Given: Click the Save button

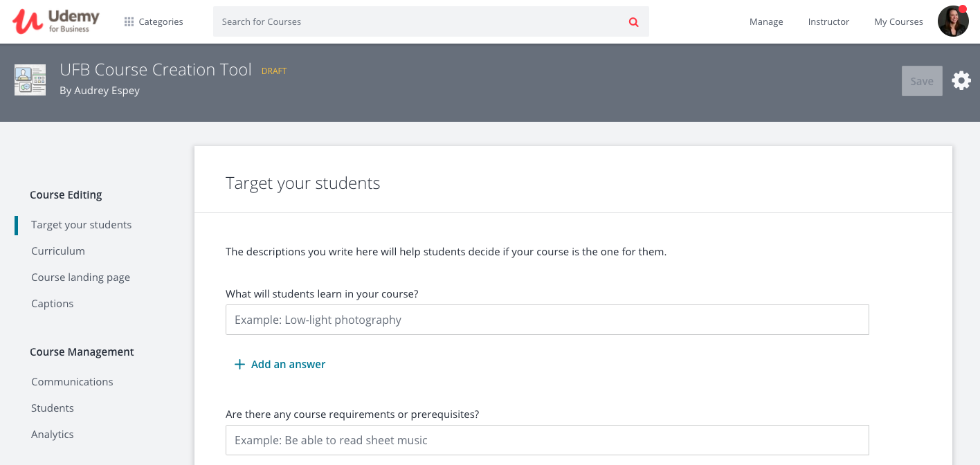Looking at the screenshot, I should (922, 80).
